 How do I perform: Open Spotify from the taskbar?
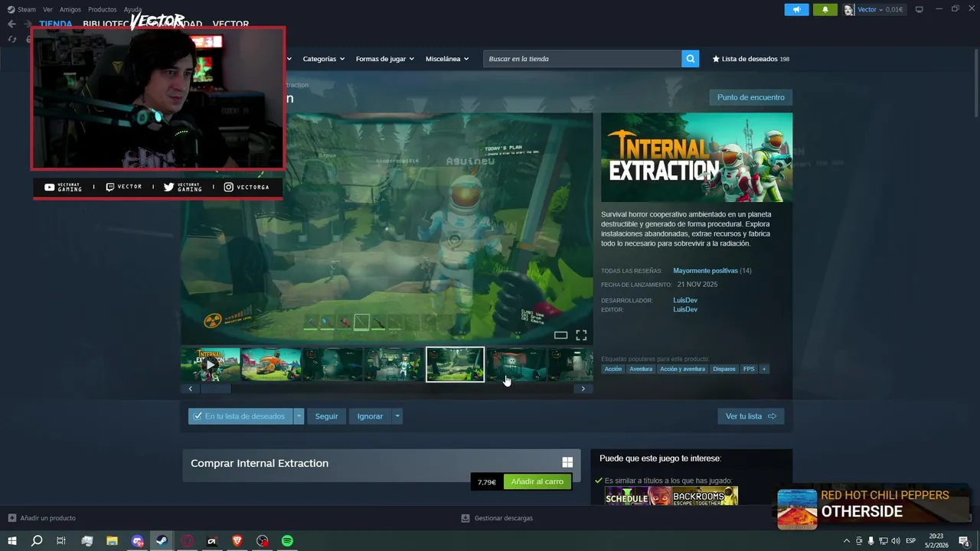coord(287,541)
